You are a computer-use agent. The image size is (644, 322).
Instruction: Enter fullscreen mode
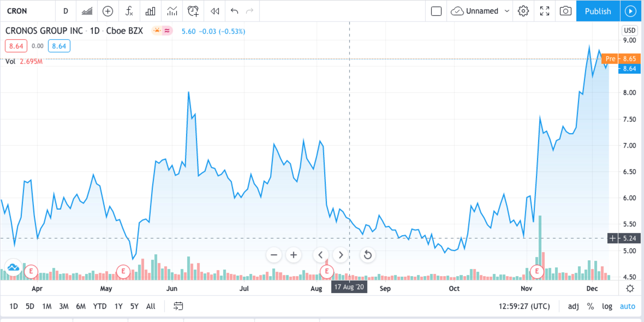pyautogui.click(x=544, y=11)
